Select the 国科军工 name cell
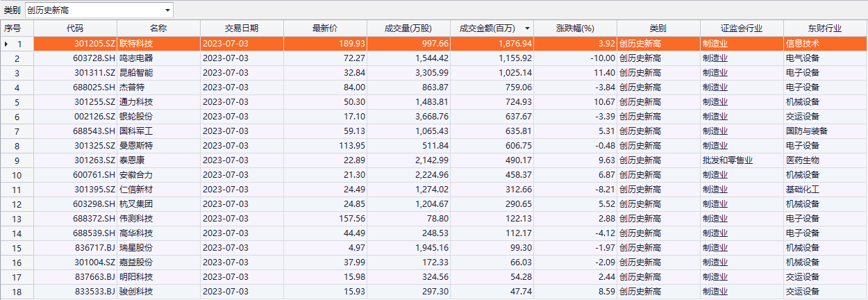Image resolution: width=868 pixels, height=300 pixels. point(136,131)
